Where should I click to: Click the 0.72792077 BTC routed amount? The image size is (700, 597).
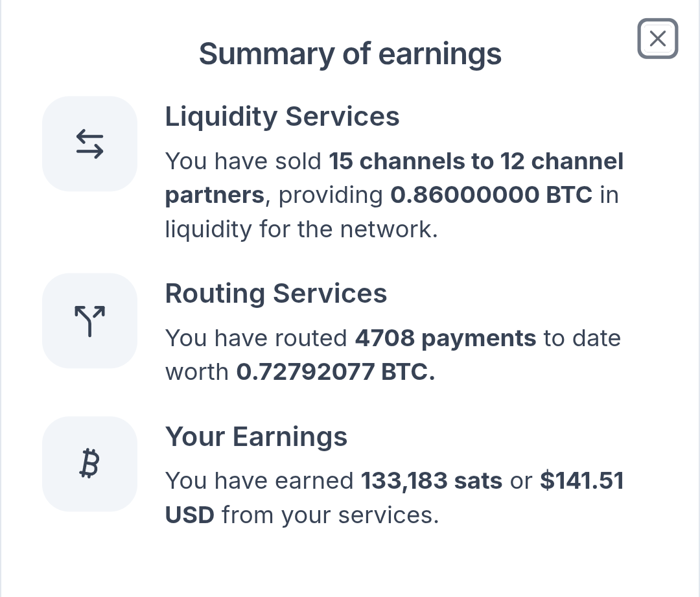(x=335, y=372)
